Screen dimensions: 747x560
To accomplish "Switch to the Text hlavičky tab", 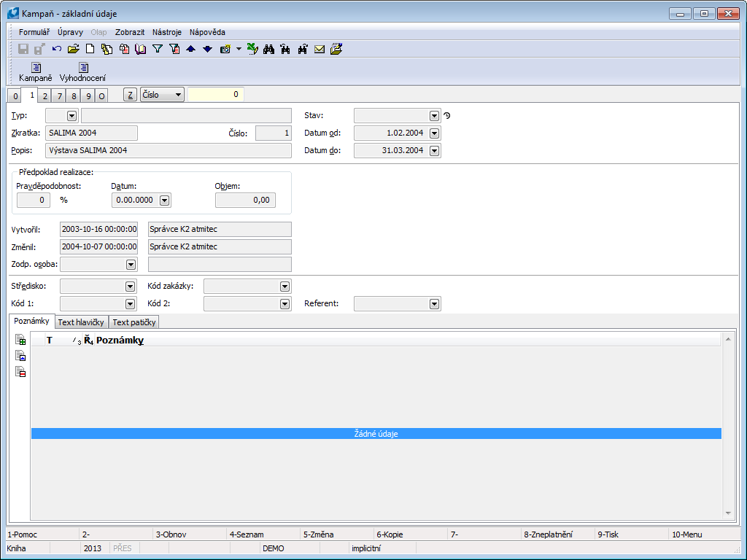I will click(82, 322).
